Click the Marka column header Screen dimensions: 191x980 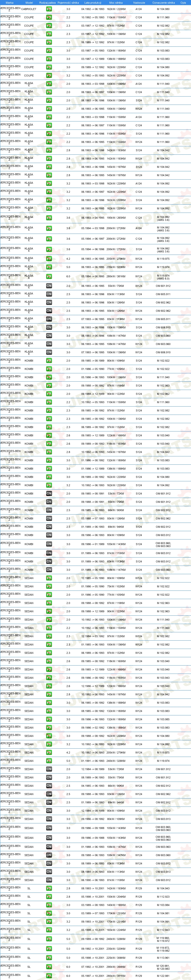[x=10, y=3]
